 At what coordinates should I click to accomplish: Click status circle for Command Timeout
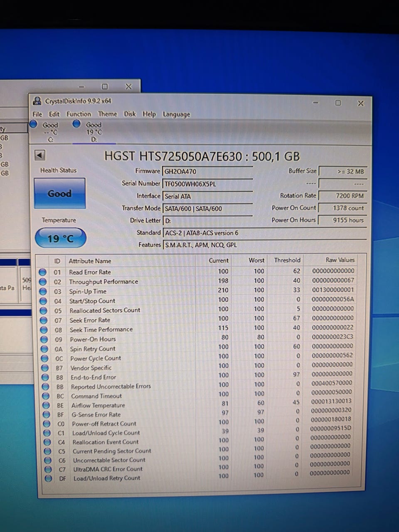46,396
